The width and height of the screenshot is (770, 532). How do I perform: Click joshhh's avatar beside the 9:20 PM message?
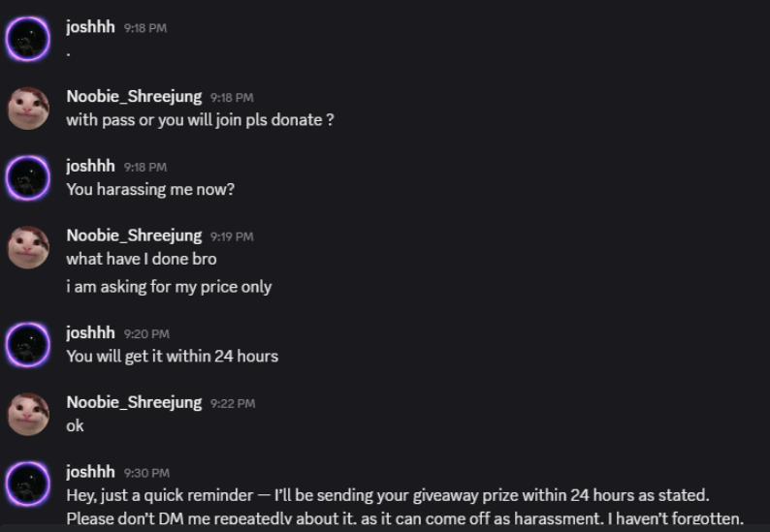click(x=27, y=344)
